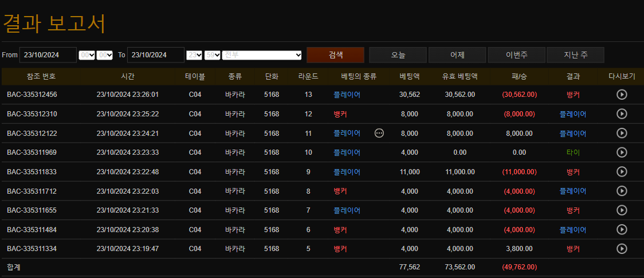Select the 어제 (yesterday) quick filter
Viewport: 644px width, 278px height.
pos(457,55)
